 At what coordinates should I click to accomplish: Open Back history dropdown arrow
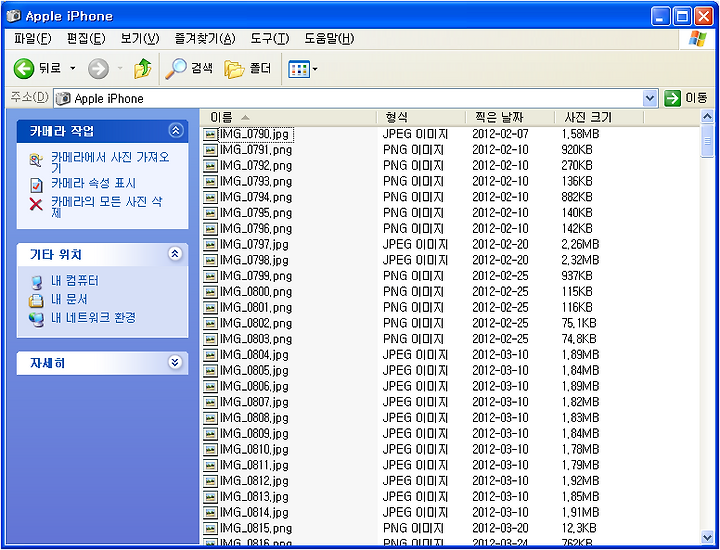[x=73, y=69]
